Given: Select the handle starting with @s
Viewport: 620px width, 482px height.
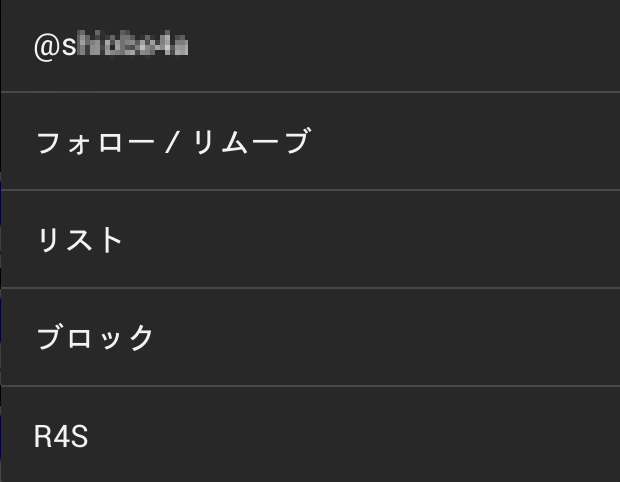Looking at the screenshot, I should click(x=112, y=46).
